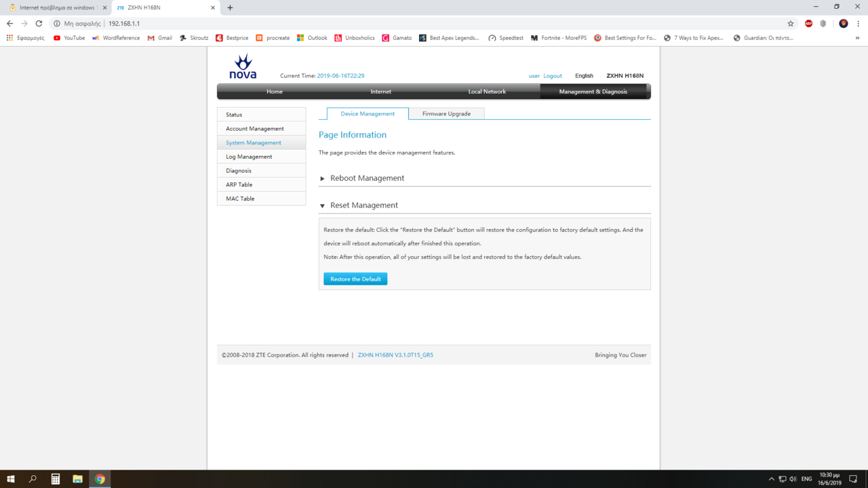
Task: Open the network status tray icon
Action: coord(782,479)
